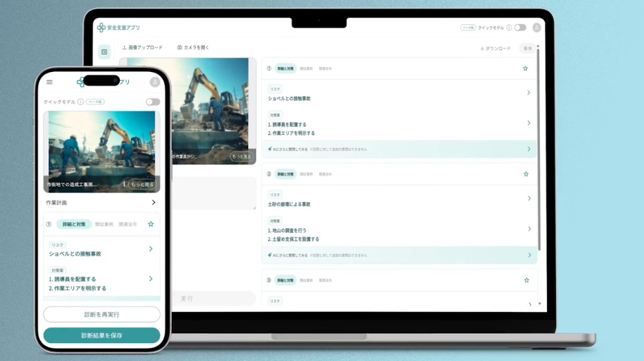Click 画像アップロード on the laptop toolbar

coord(143,48)
